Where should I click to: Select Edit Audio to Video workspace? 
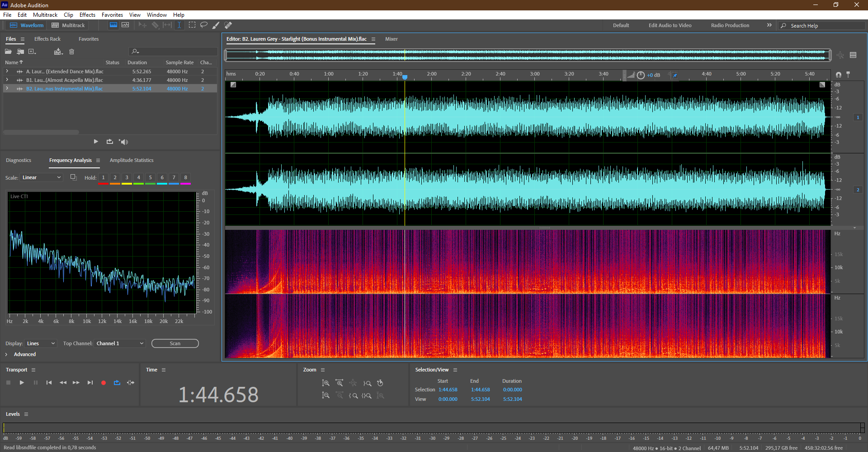click(x=670, y=25)
